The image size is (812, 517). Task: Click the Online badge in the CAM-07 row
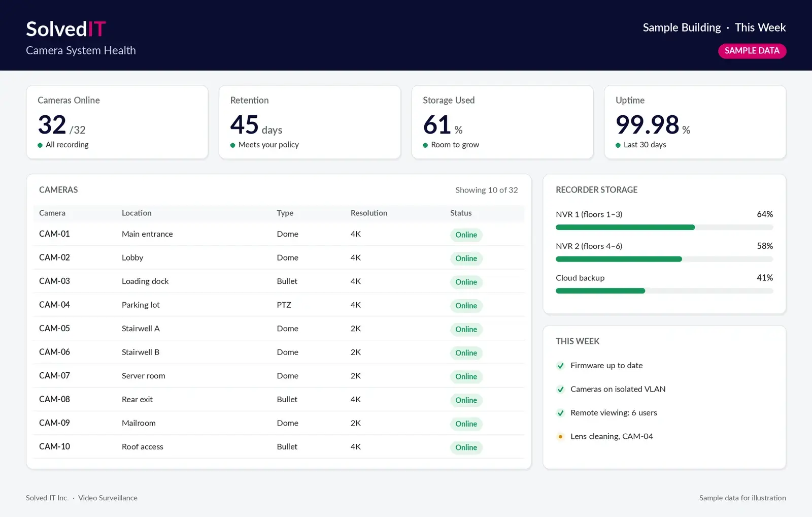pyautogui.click(x=466, y=376)
